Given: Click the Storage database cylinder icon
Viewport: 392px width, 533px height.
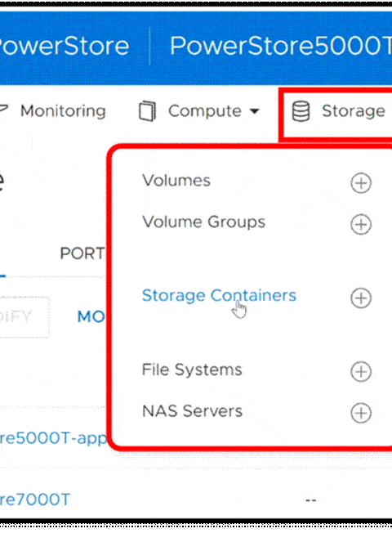Looking at the screenshot, I should pos(301,111).
